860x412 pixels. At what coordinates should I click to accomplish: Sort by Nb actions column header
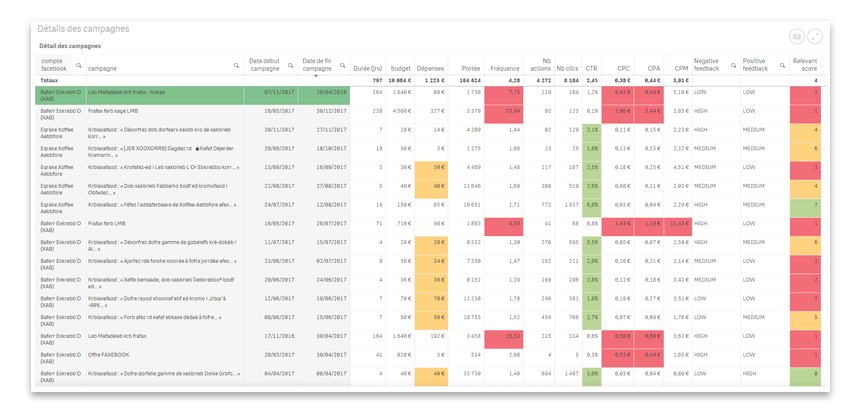point(540,65)
